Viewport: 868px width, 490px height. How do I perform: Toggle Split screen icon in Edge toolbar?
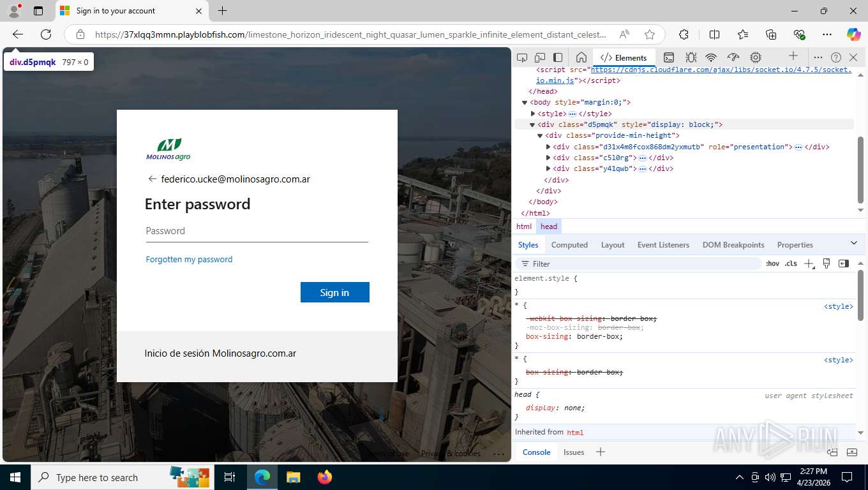point(715,34)
